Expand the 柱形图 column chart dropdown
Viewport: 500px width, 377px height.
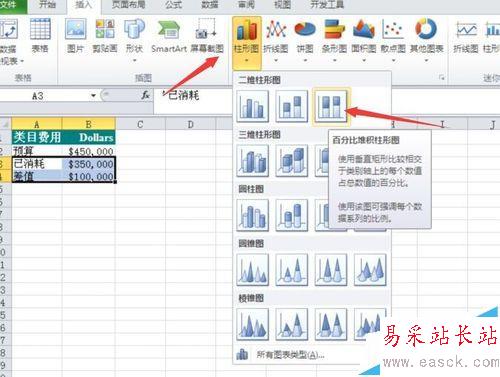click(247, 60)
